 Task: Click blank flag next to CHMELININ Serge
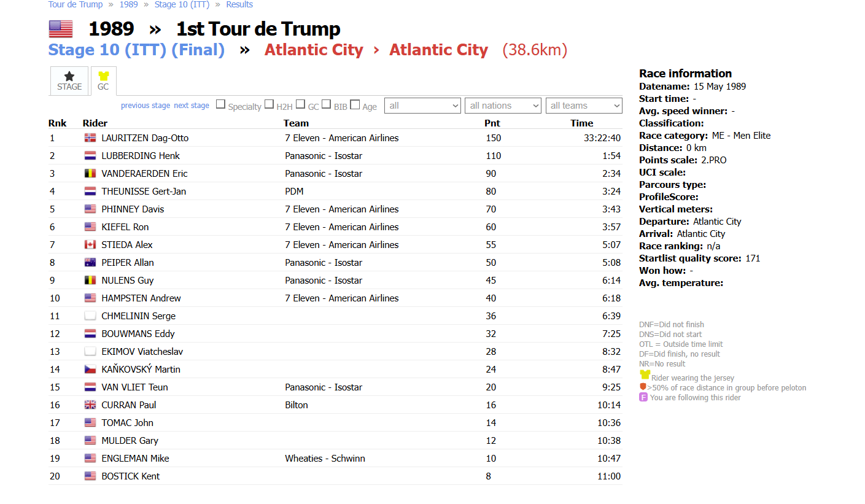click(x=90, y=316)
